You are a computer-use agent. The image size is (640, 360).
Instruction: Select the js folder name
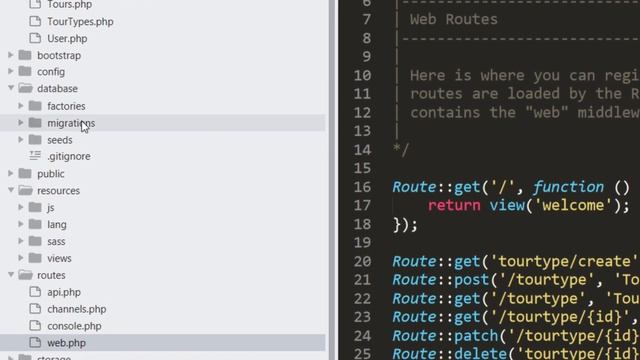pos(51,208)
